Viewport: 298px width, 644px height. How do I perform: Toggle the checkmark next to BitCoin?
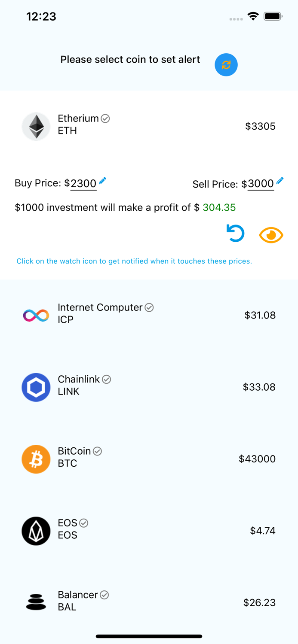97,451
